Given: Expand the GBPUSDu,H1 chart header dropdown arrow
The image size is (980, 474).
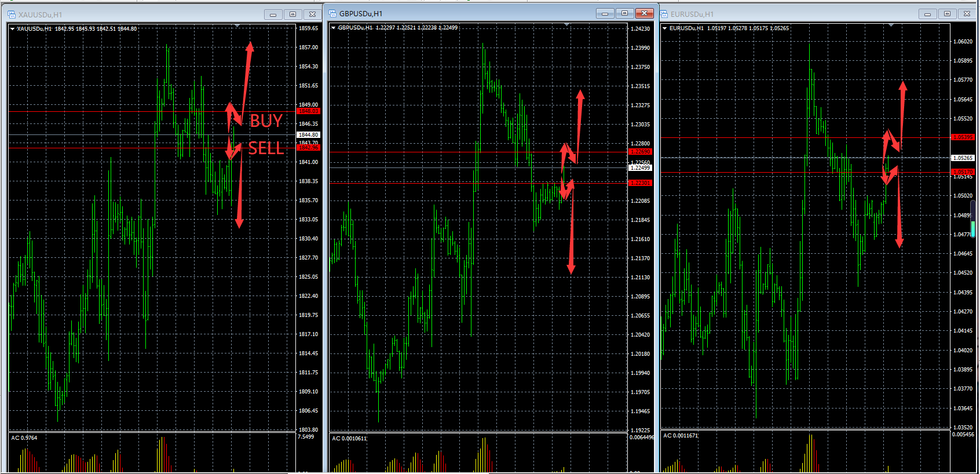Looking at the screenshot, I should [x=333, y=28].
